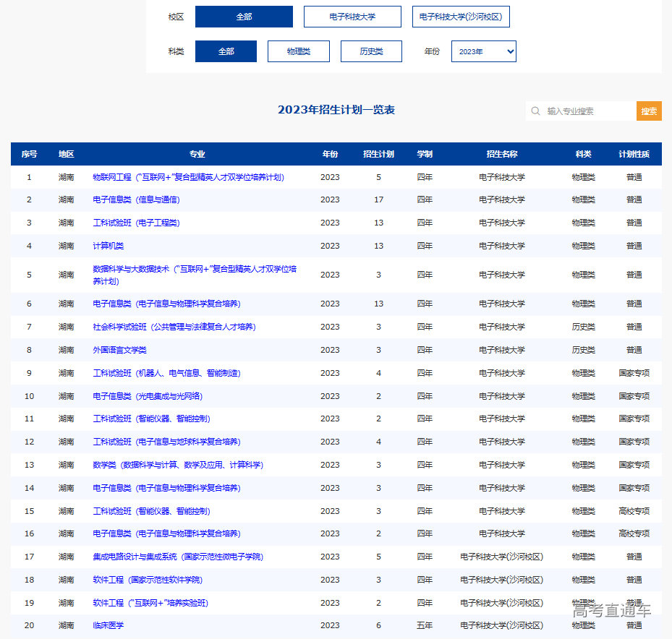Viewport: 672px width, 639px height.
Task: Open 电子信息类（信息与通信）link
Action: (136, 200)
